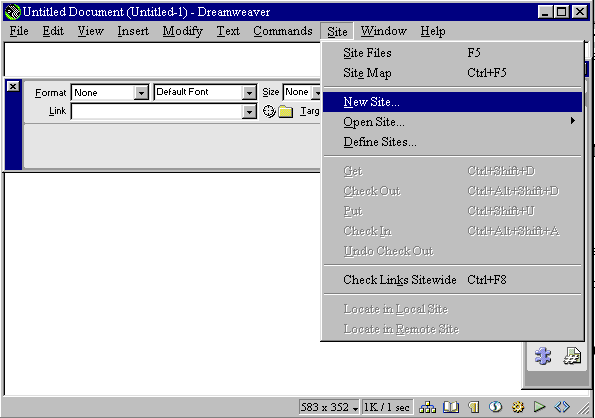The image size is (595, 418).
Task: Click the 1K / 1 sec download indicator
Action: pyautogui.click(x=387, y=407)
